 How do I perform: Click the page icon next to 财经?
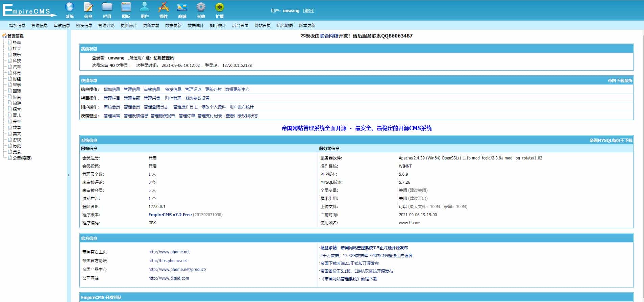tap(10, 78)
